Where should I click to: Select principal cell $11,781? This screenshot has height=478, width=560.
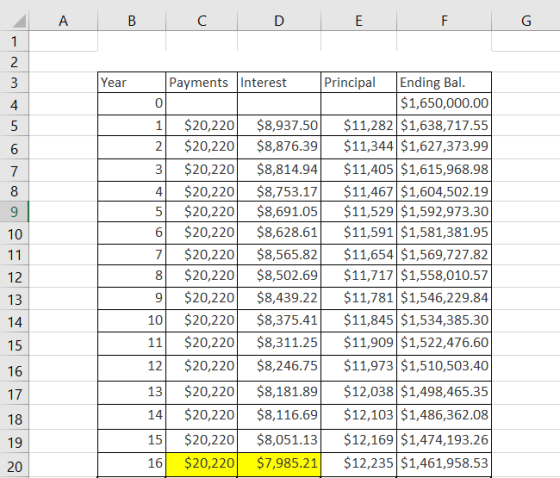click(x=359, y=298)
